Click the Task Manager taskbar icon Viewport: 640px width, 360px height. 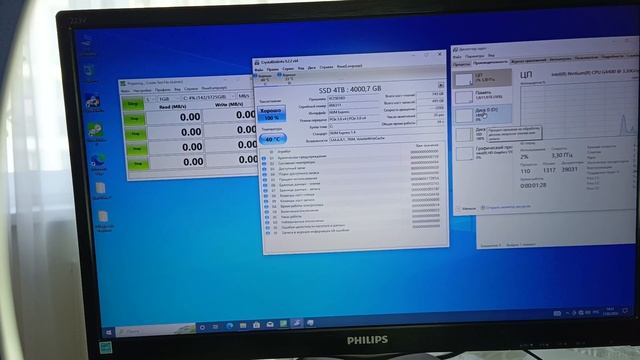(310, 323)
